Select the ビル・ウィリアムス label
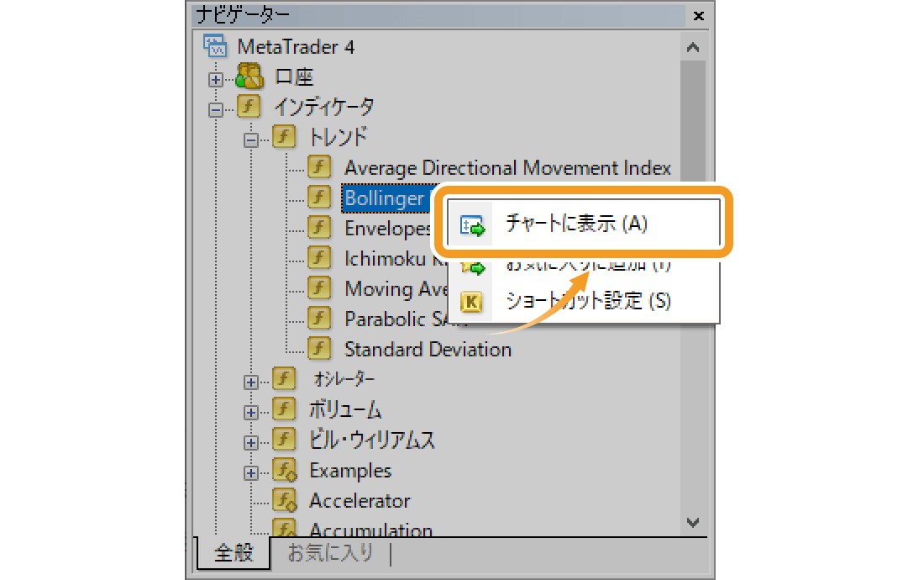This screenshot has height=580, width=924. click(x=372, y=440)
